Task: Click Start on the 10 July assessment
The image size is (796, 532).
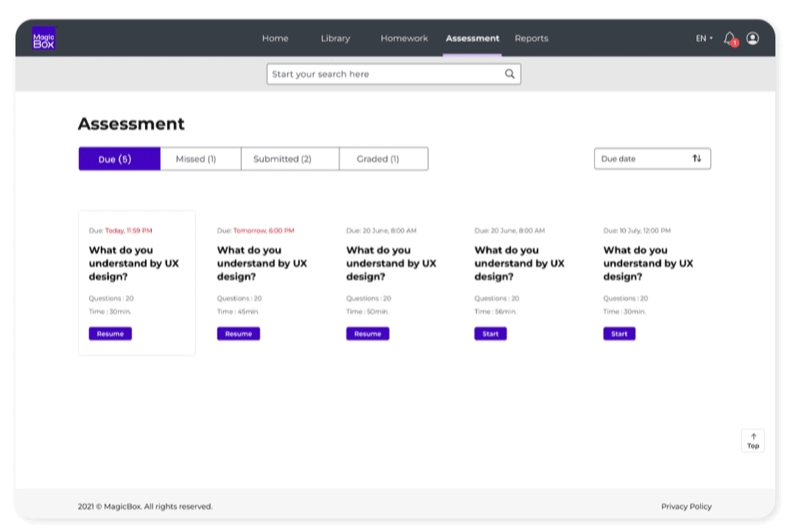Action: pos(619,334)
